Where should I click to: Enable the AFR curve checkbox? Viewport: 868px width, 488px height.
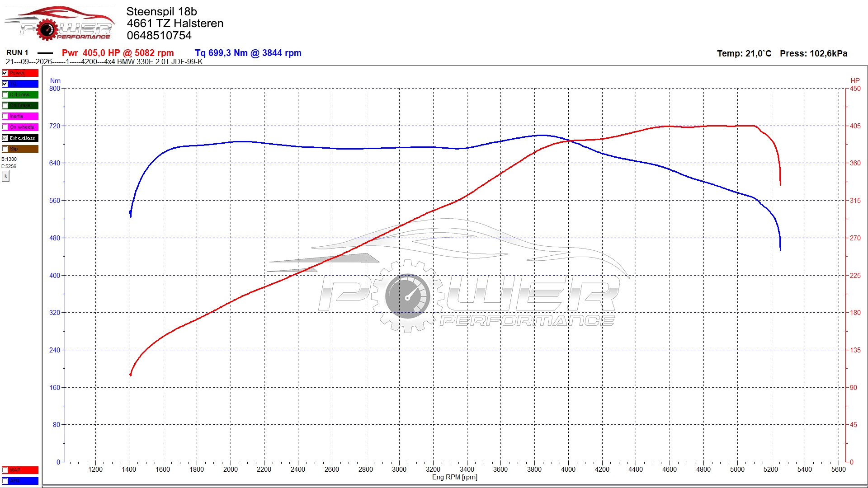[5, 481]
